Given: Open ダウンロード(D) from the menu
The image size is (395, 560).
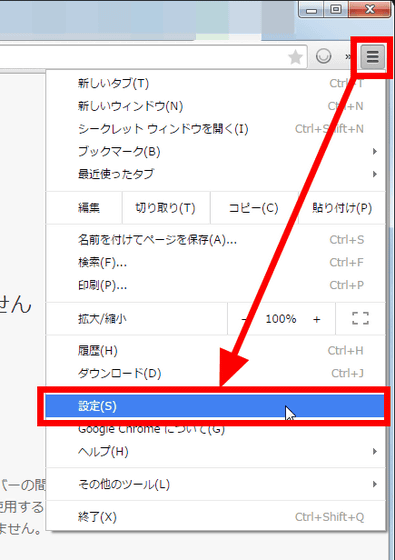Looking at the screenshot, I should click(216, 373).
